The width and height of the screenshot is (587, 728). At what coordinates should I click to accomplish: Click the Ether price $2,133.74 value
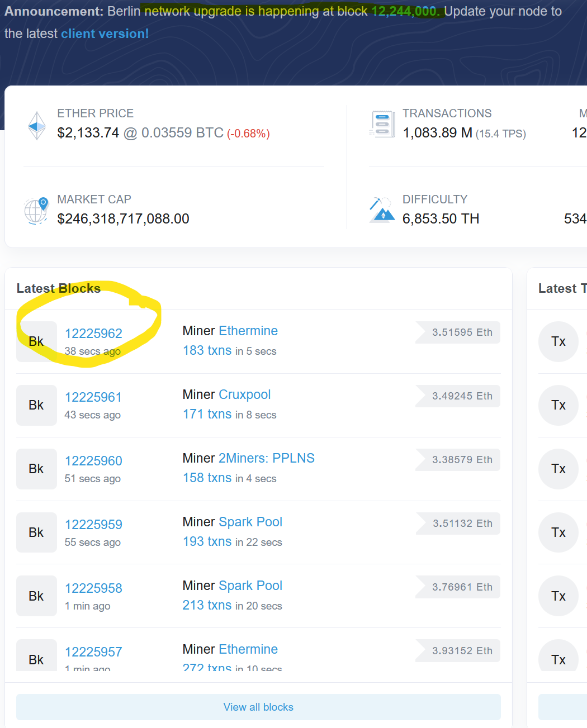88,133
